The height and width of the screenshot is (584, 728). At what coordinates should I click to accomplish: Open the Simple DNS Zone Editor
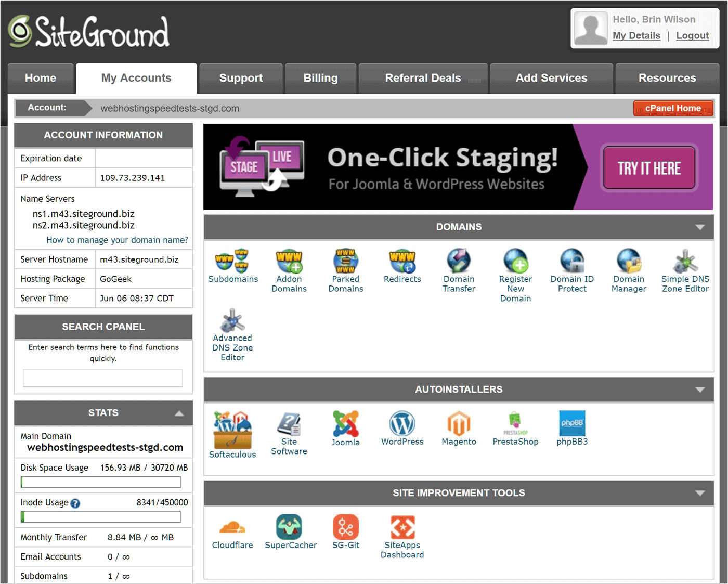685,261
